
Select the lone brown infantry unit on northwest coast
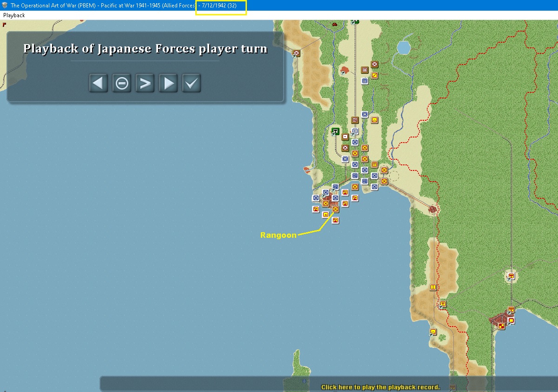[x=297, y=53]
